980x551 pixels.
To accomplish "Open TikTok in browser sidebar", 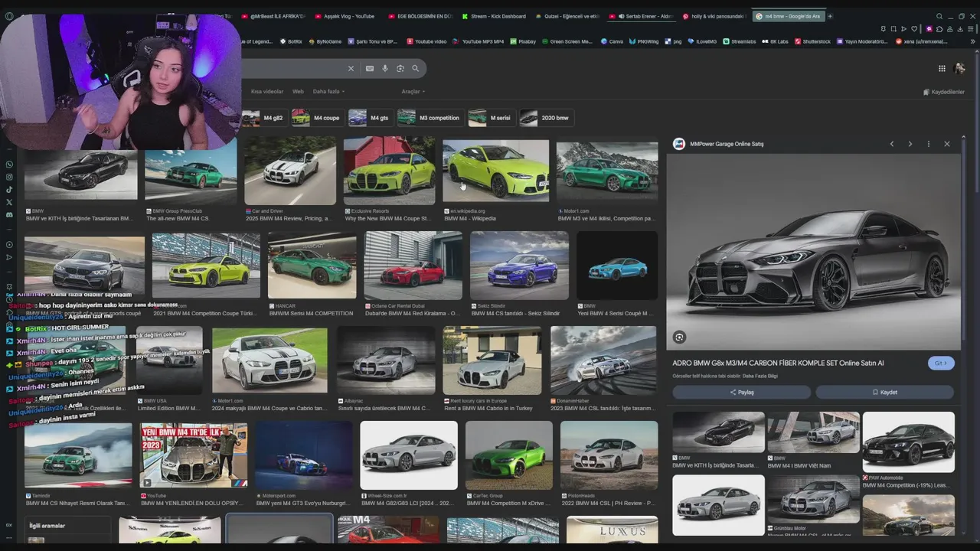I will [x=9, y=189].
